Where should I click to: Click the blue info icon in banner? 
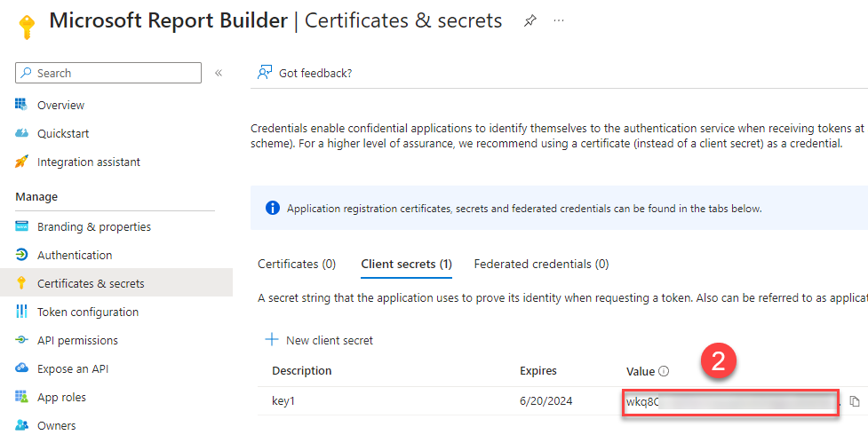tap(273, 208)
